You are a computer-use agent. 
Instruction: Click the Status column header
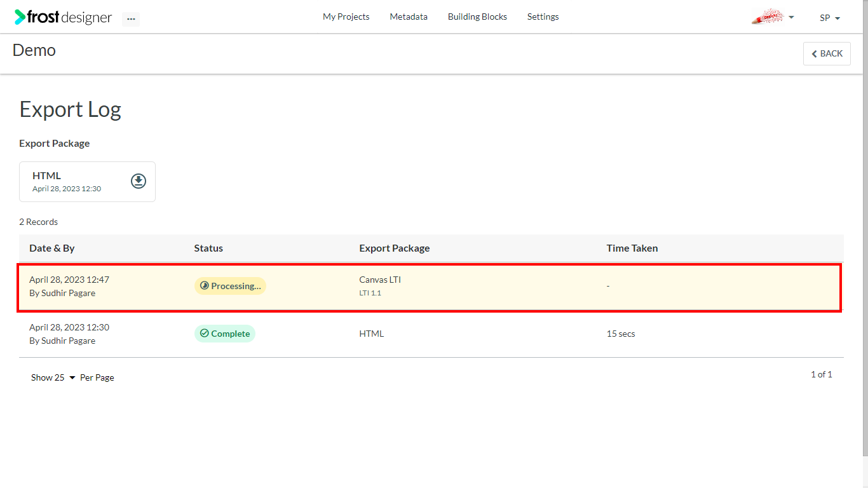coord(208,248)
